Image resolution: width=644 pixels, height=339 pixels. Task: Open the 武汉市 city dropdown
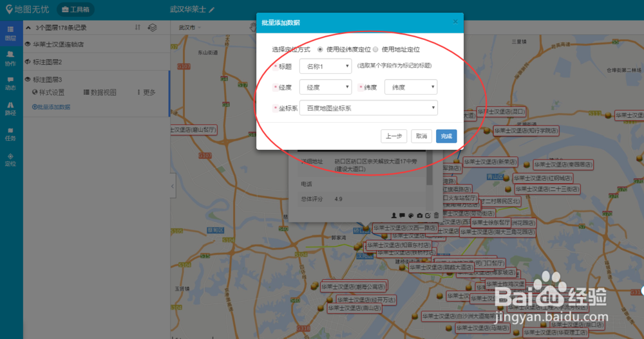[190, 28]
